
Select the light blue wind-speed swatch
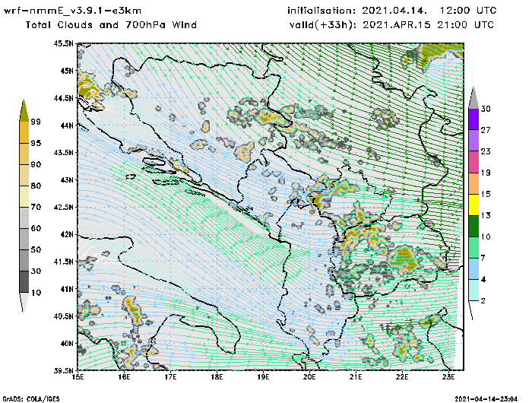click(x=473, y=268)
